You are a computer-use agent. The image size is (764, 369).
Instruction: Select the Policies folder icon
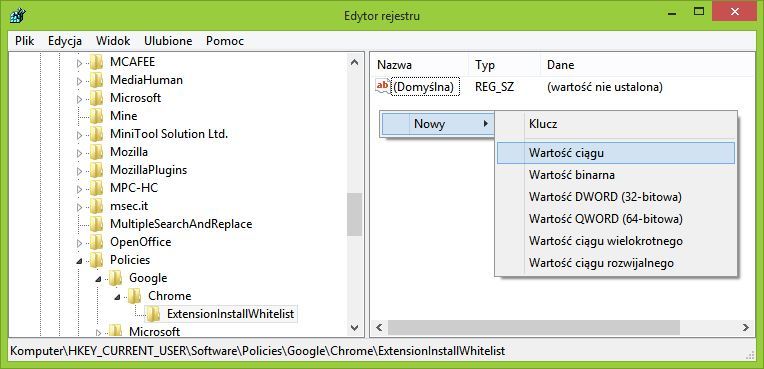[96, 260]
